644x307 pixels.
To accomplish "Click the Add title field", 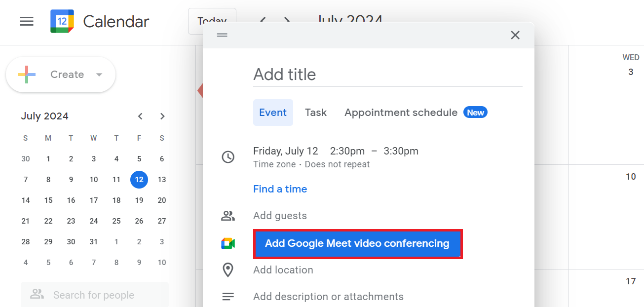I will pyautogui.click(x=388, y=75).
